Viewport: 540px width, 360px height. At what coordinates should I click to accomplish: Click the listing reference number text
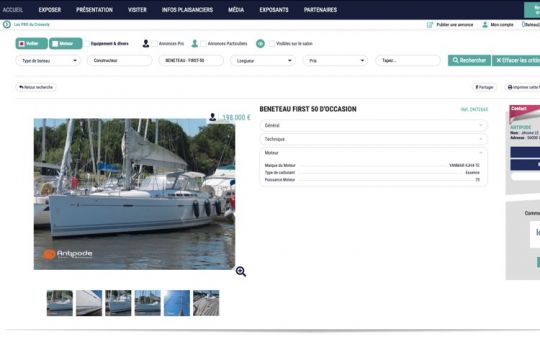474,110
